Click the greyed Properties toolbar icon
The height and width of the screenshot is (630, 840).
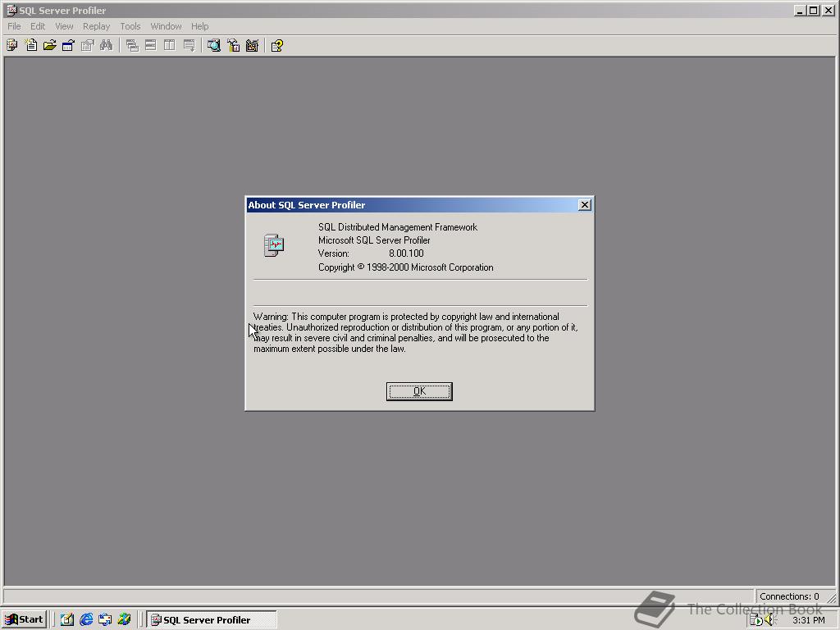click(x=87, y=46)
